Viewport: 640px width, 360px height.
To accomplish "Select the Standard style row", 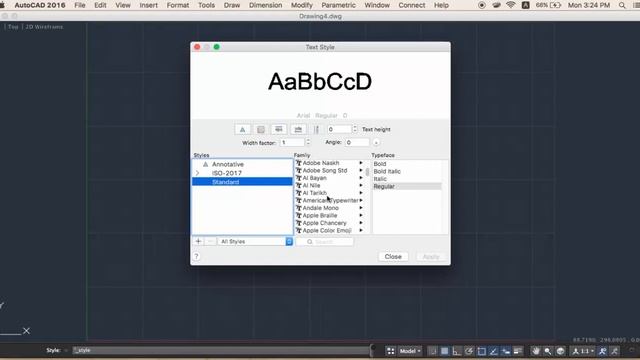I will point(242,182).
